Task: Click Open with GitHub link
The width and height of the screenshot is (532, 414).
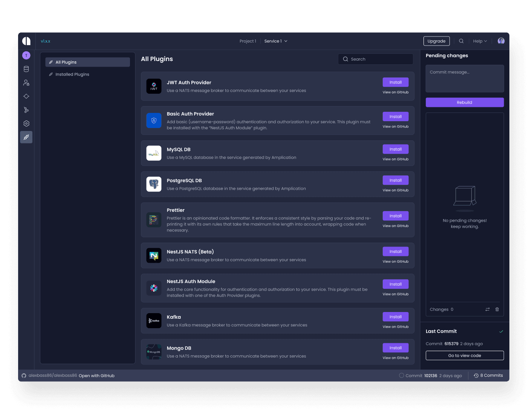Action: (x=96, y=376)
